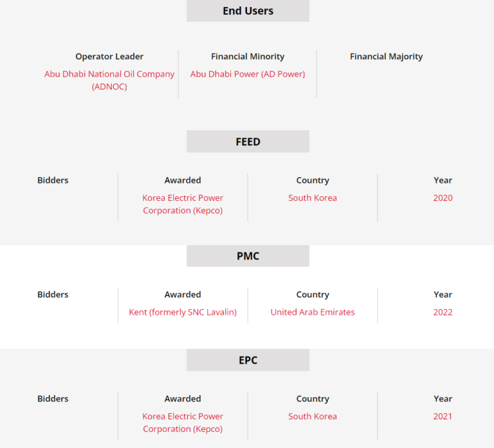The height and width of the screenshot is (448, 494).
Task: Click the End Users section header
Action: (248, 11)
